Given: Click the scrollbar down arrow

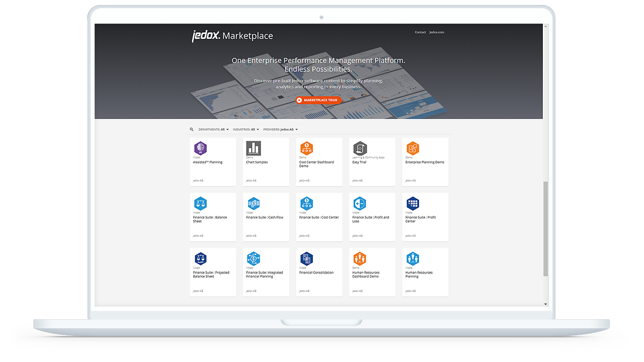Looking at the screenshot, I should click(545, 304).
